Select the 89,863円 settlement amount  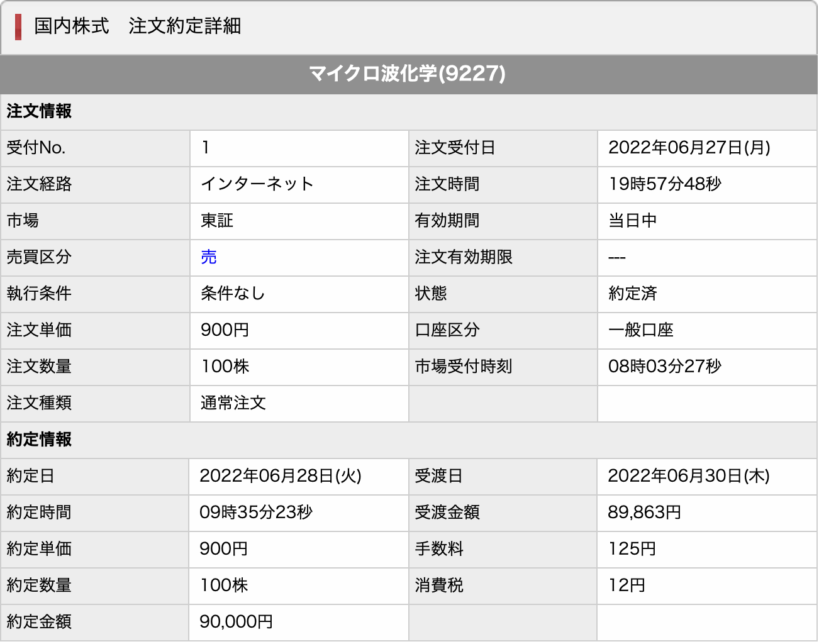point(645,513)
